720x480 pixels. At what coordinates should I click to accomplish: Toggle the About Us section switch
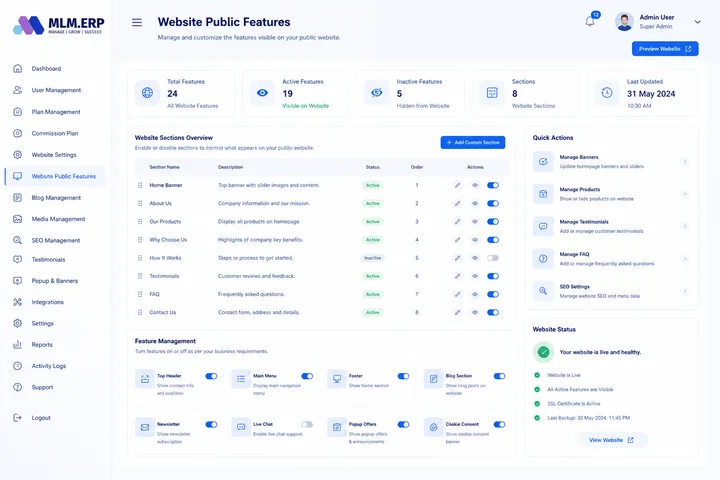(x=493, y=203)
